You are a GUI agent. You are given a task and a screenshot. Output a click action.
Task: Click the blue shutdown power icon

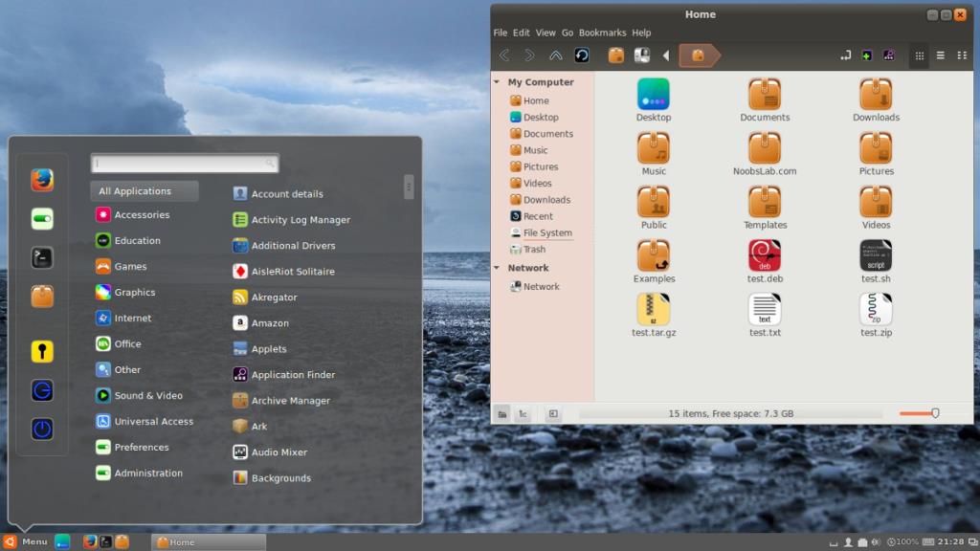[x=41, y=429]
